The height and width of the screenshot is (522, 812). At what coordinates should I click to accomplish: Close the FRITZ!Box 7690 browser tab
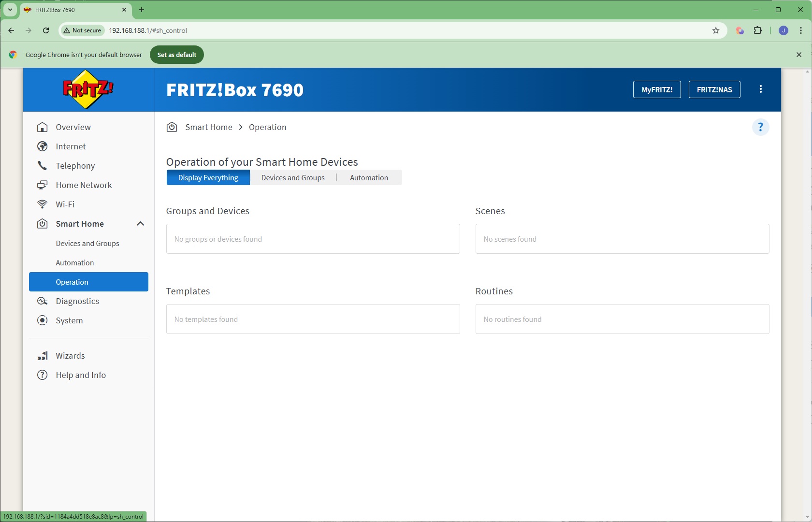coord(124,10)
